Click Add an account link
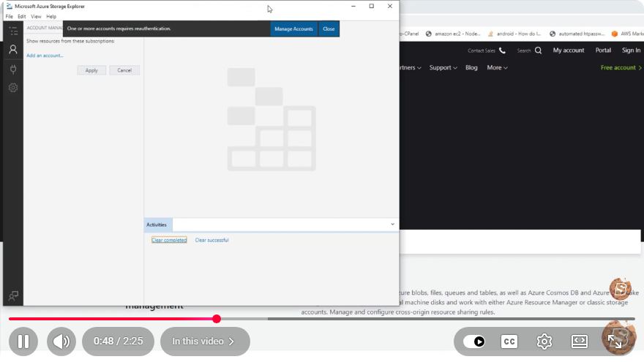 click(x=45, y=56)
